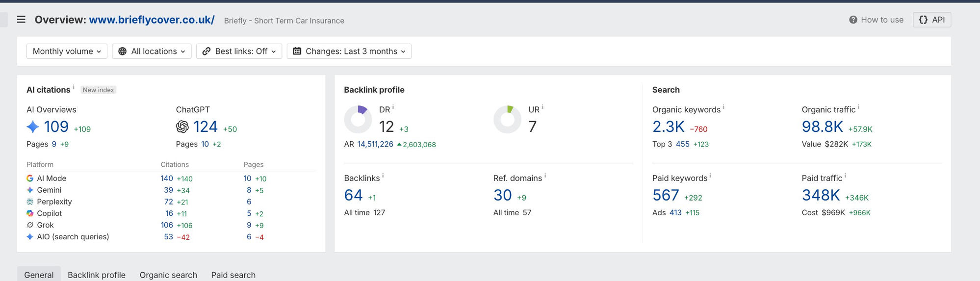Click the info icon beside Backlinks
Viewport: 980px width, 281px height.
tap(383, 176)
